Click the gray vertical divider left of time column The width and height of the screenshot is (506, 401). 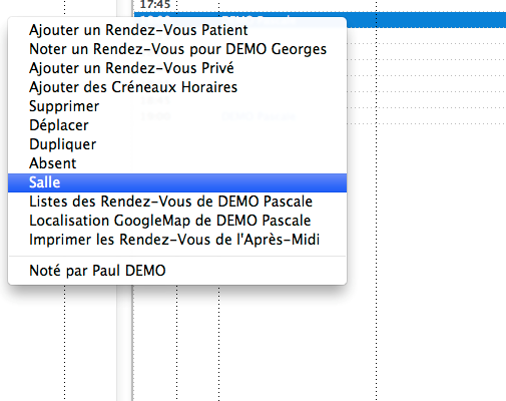[125, 343]
